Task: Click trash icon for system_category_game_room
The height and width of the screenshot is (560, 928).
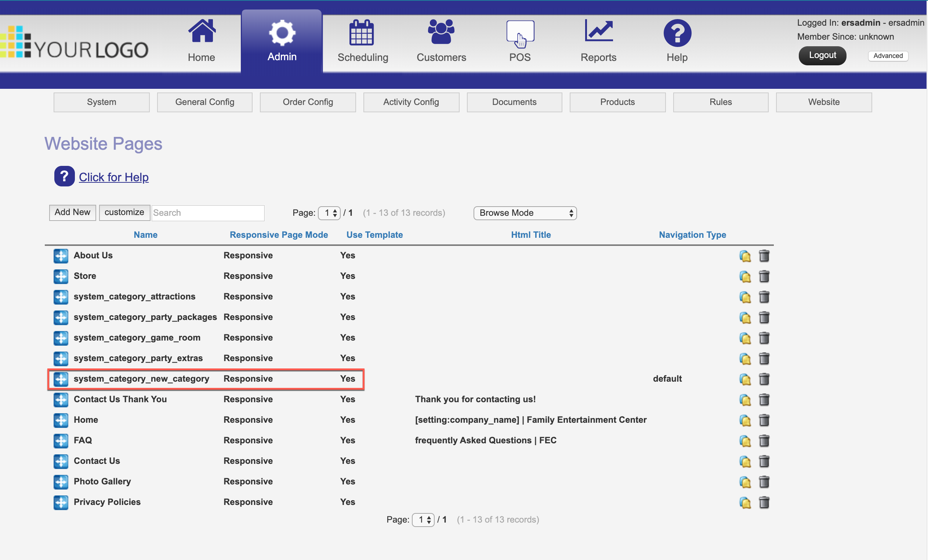Action: (764, 338)
